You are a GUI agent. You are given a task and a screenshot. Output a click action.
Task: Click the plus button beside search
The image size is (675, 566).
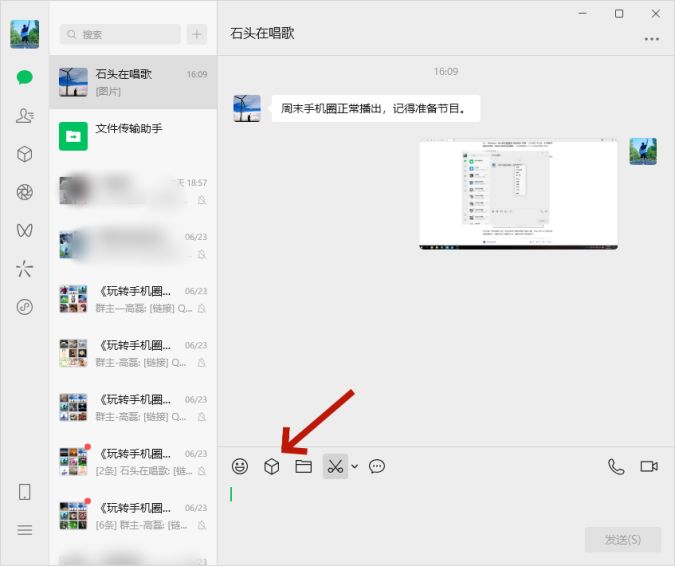click(197, 34)
